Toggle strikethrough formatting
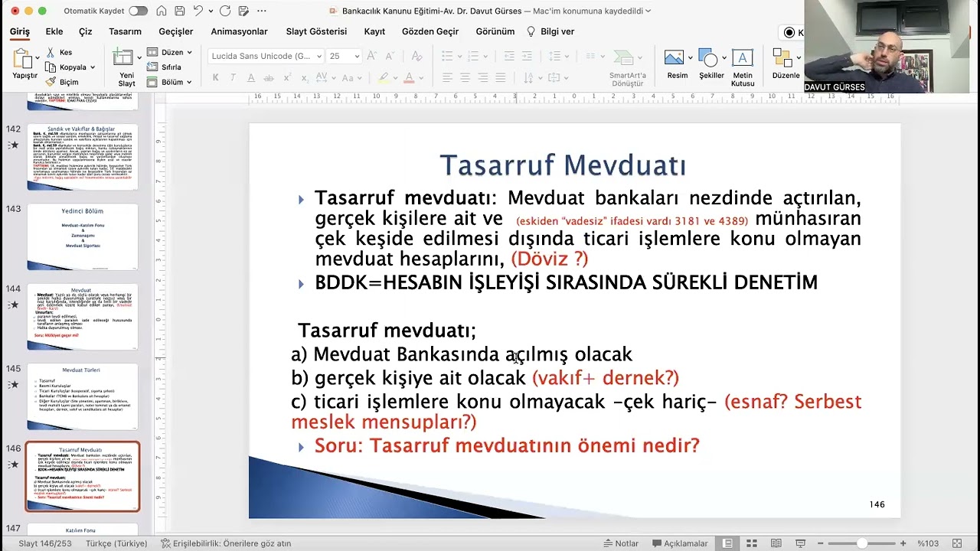 [269, 78]
